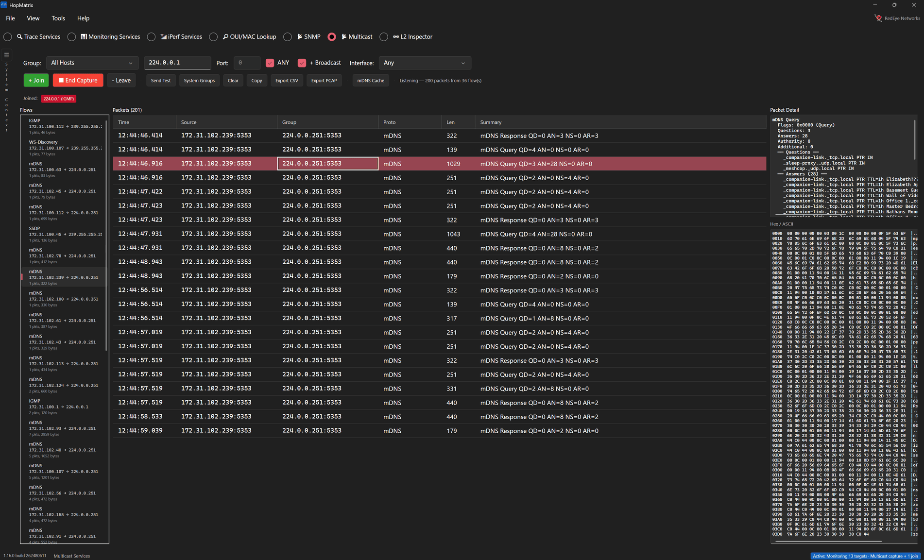Select the packet row at 12:44:59.039

[x=439, y=431]
